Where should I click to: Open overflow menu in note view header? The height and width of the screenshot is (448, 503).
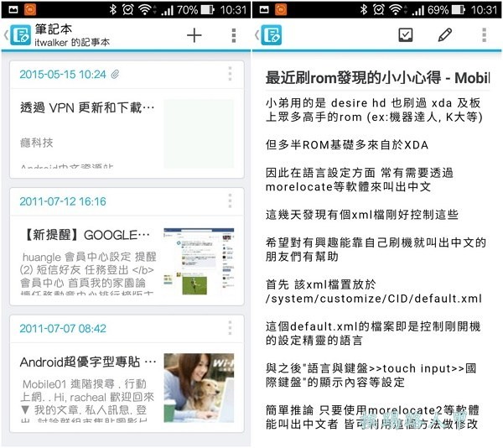(x=484, y=35)
